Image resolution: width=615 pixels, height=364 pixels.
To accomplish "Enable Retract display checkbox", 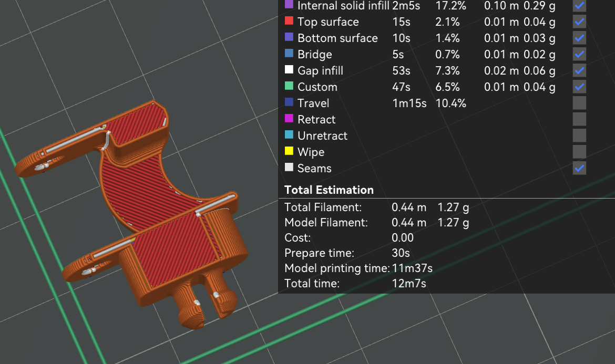I will click(x=579, y=119).
